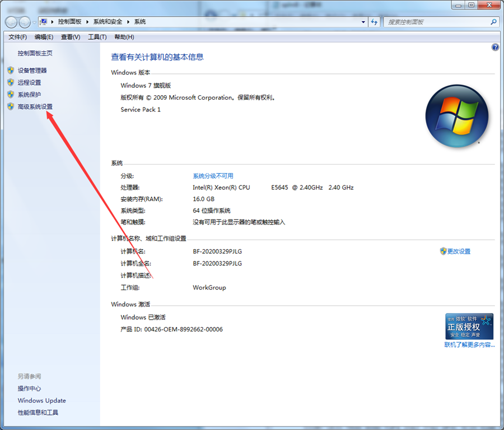Viewport: 504px width, 430px height.
Task: Click the Windows 7 旗舰版 edition text
Action: point(146,86)
